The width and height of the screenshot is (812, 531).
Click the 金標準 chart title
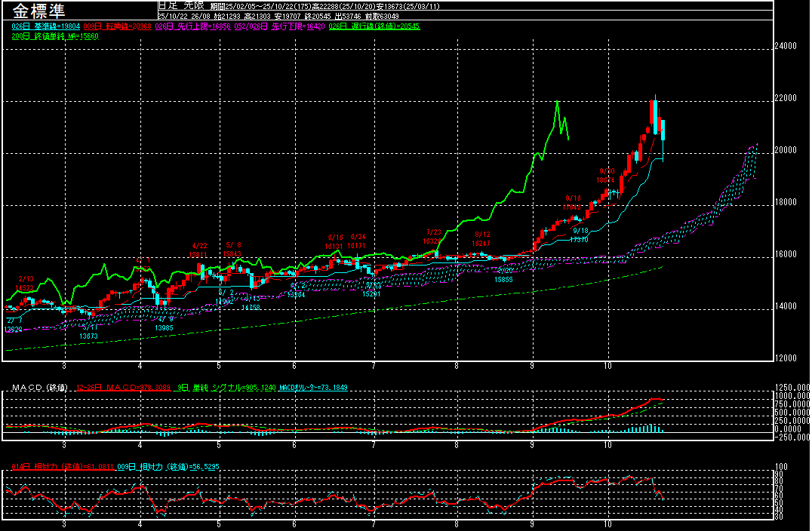[x=38, y=11]
